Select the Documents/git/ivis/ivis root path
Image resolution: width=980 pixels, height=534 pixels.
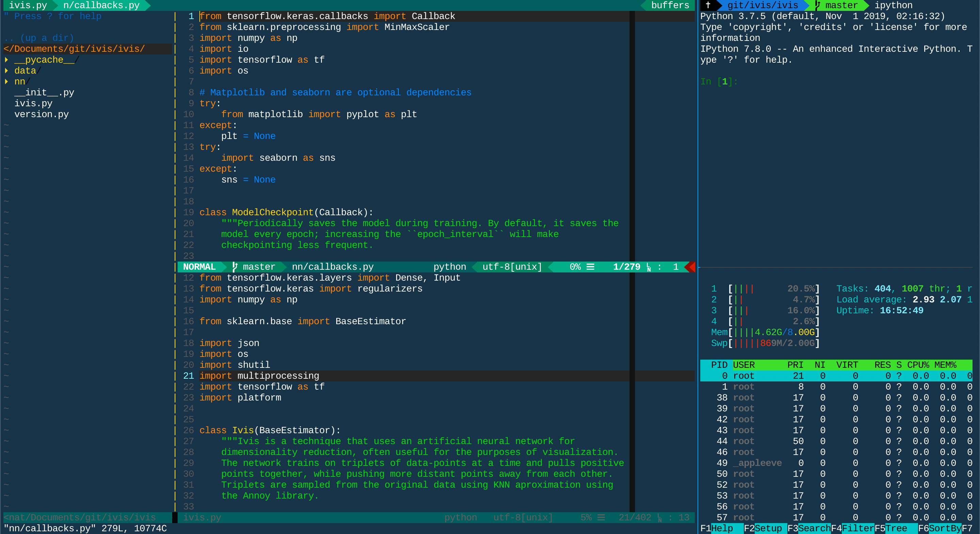pos(74,49)
